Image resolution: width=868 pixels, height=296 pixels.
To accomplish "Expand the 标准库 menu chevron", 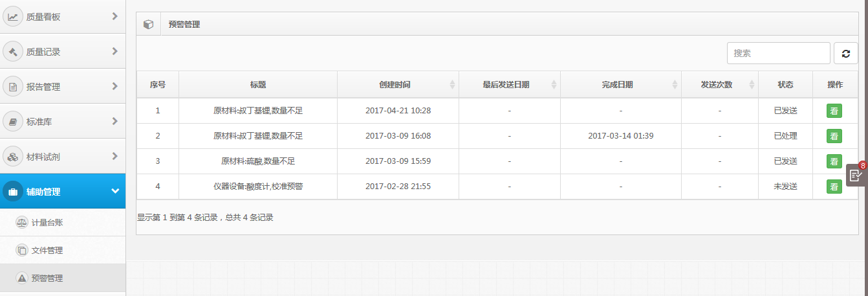I will pyautogui.click(x=114, y=121).
